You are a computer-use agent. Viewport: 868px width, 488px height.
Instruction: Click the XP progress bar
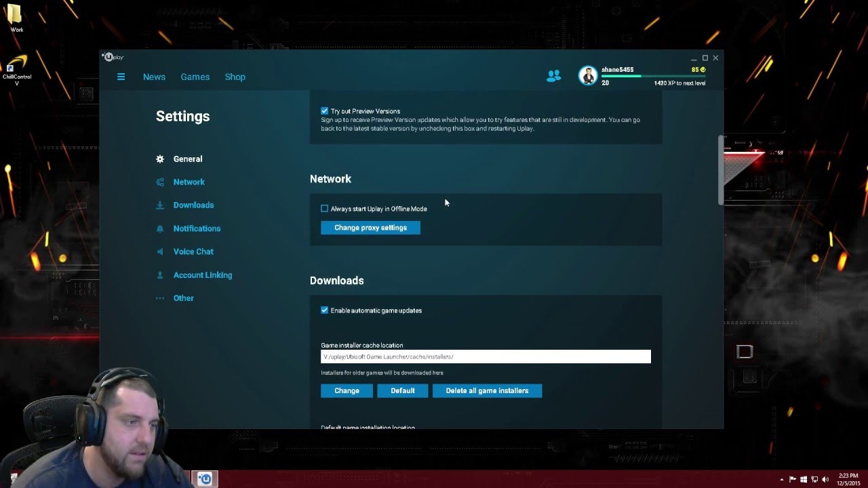coord(654,76)
